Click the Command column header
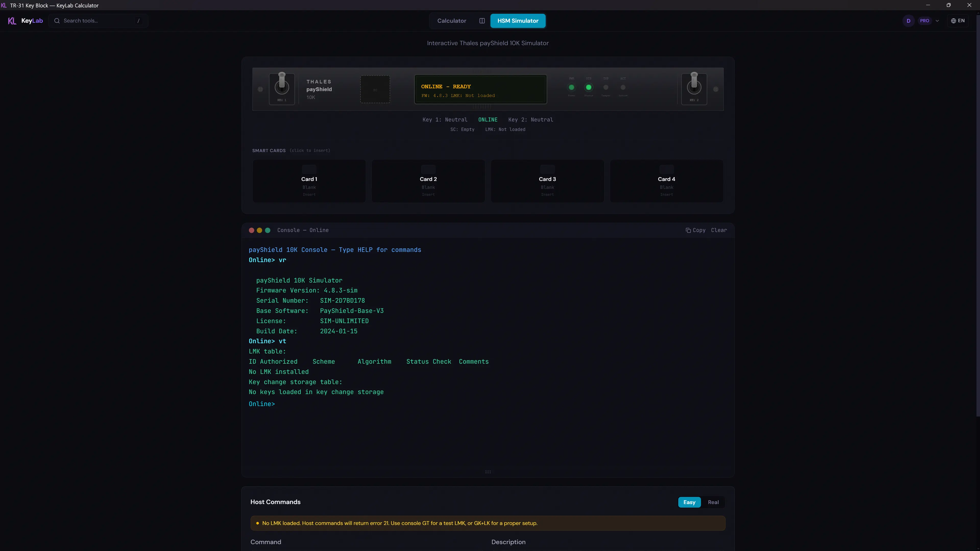The height and width of the screenshot is (551, 980). click(265, 542)
